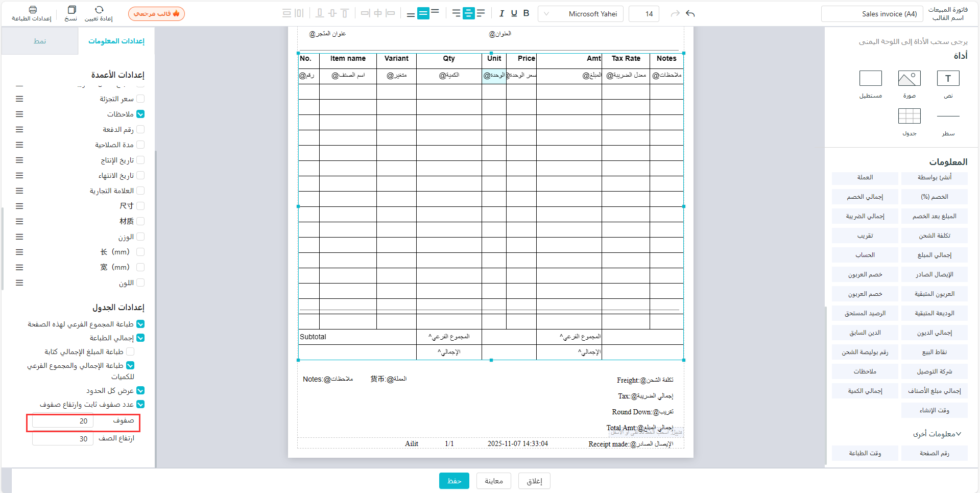This screenshot has height=493, width=980.
Task: Enable the الوزن column checkbox
Action: tap(140, 237)
